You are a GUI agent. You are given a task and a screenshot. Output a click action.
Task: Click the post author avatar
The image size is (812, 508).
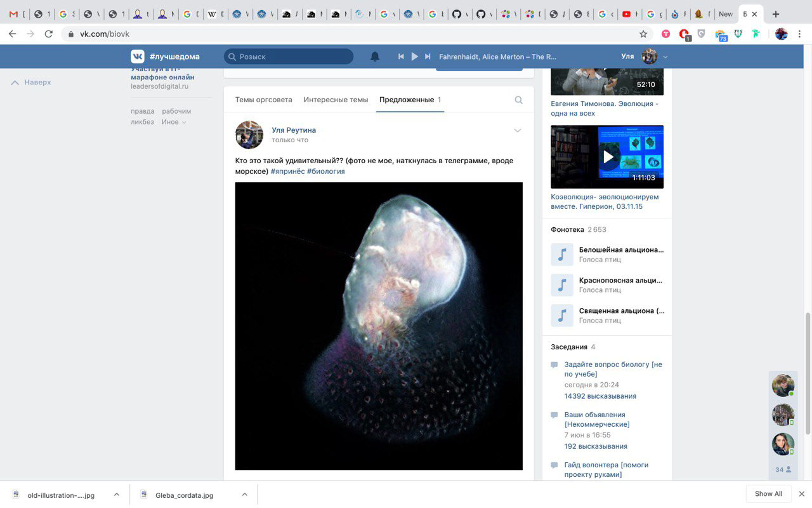pos(249,135)
